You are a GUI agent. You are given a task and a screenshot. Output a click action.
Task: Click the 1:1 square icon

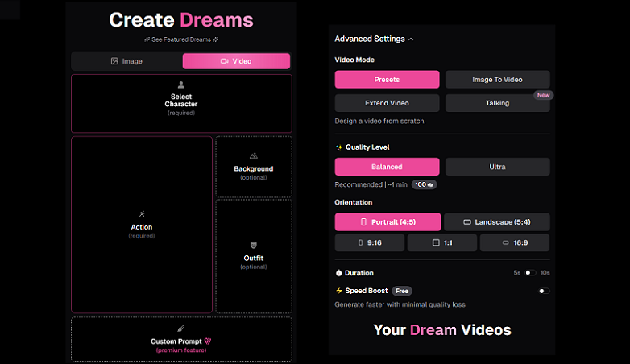click(x=436, y=242)
